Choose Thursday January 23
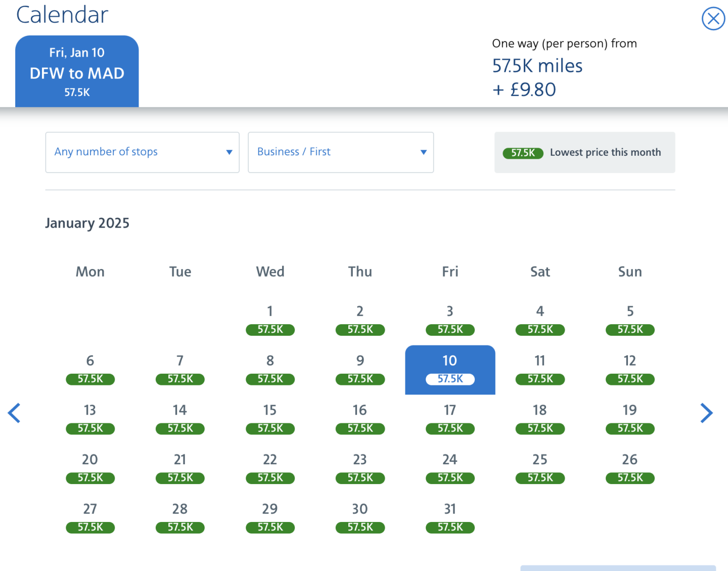728x571 pixels. pos(360,468)
